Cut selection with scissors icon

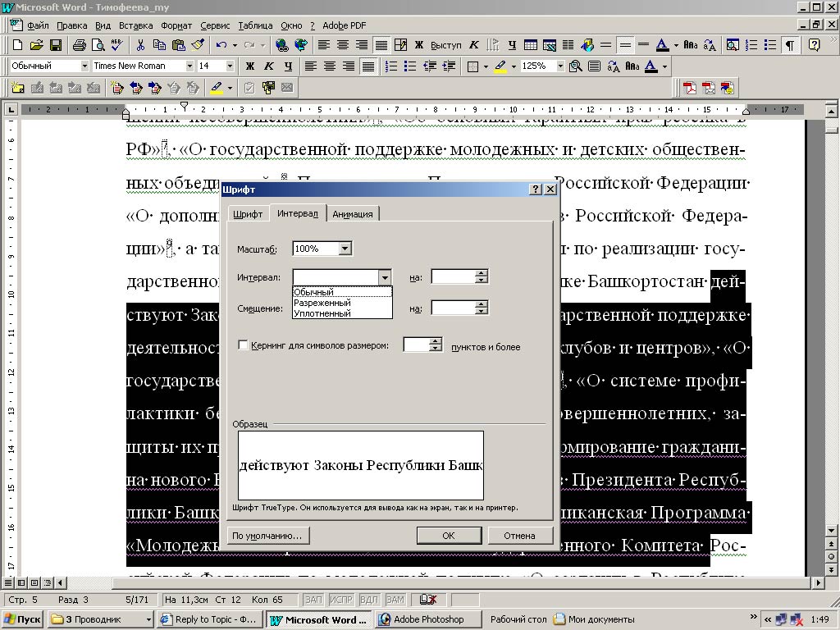click(140, 45)
